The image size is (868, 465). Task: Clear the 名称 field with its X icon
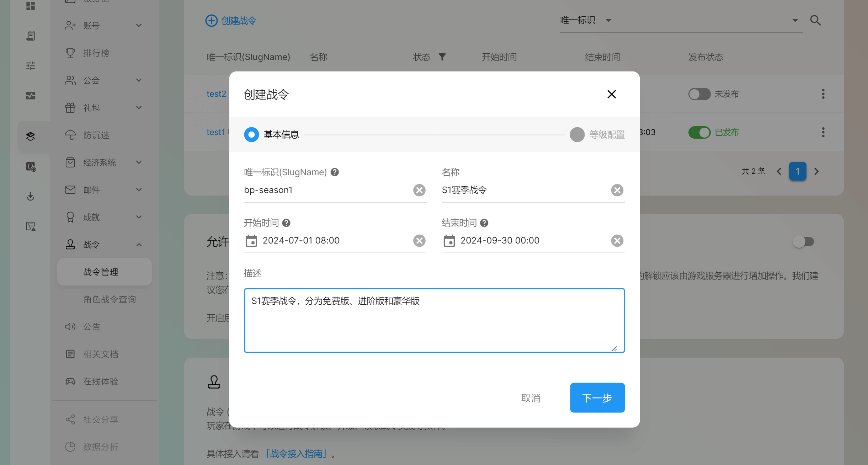point(617,190)
